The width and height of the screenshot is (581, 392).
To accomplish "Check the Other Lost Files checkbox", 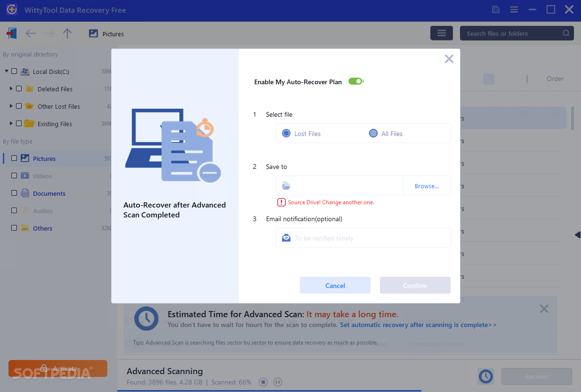I will [19, 106].
